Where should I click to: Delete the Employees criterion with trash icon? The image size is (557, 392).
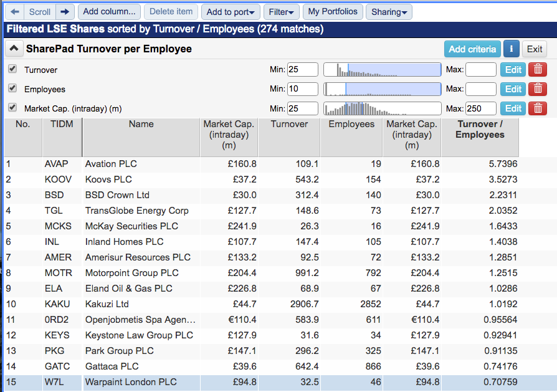pos(538,89)
